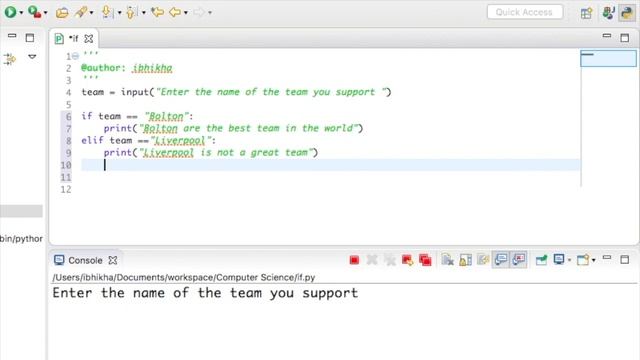The width and height of the screenshot is (640, 360).
Task: Toggle Show Console When Standard Out Changes
Action: coord(501,260)
